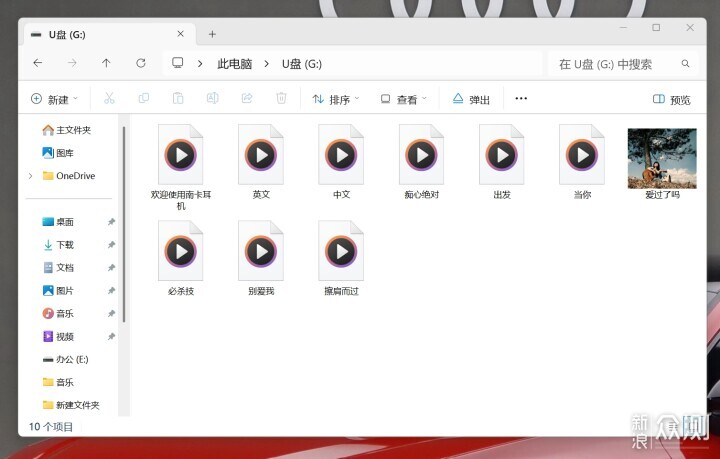Click the forward navigation arrow
This screenshot has height=459, width=720.
click(72, 63)
